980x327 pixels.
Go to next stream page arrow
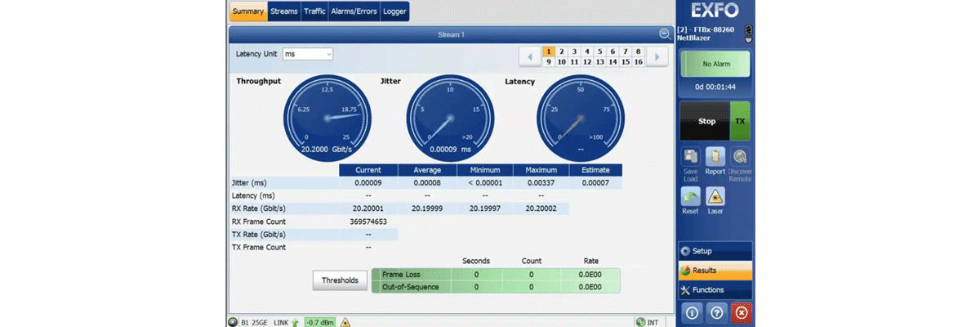(x=657, y=56)
